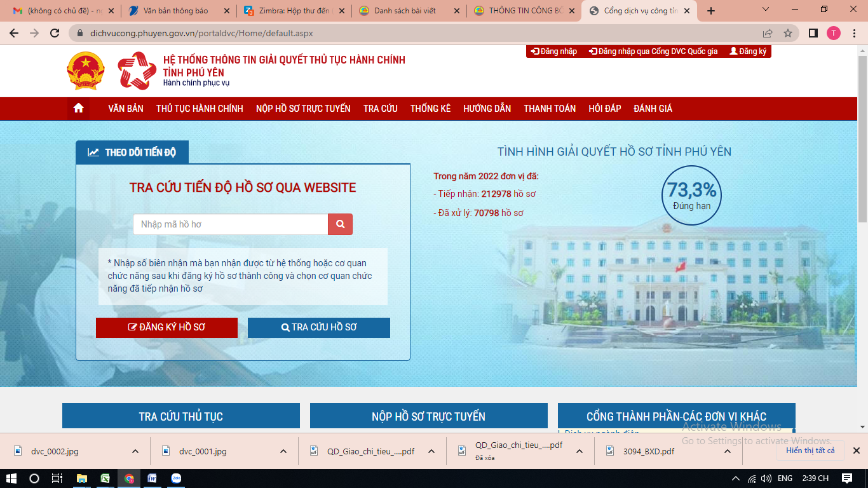Close the downloads bar with the X

[x=856, y=451]
